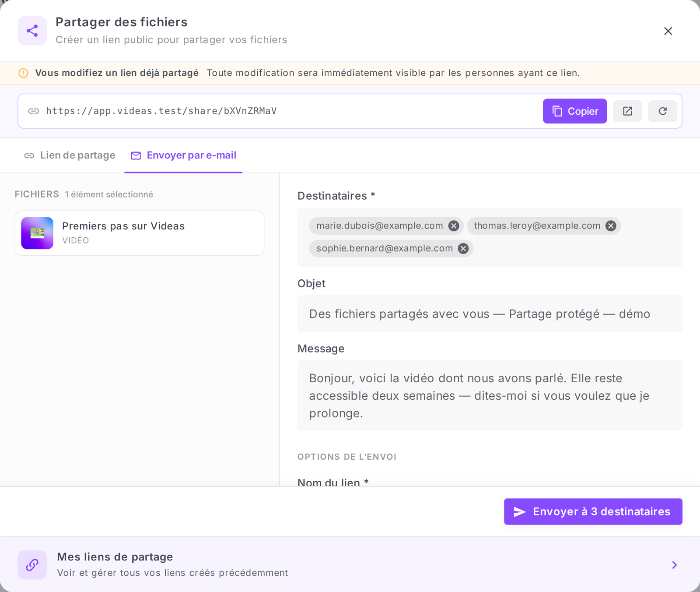The image size is (700, 592).
Task: Remove sophie.bernard@example.com recipient chip
Action: click(x=463, y=249)
